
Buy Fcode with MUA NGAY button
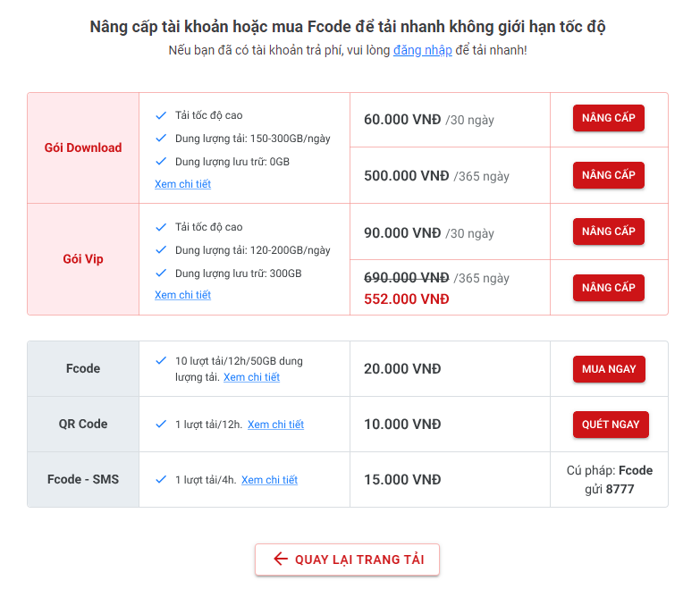(609, 369)
